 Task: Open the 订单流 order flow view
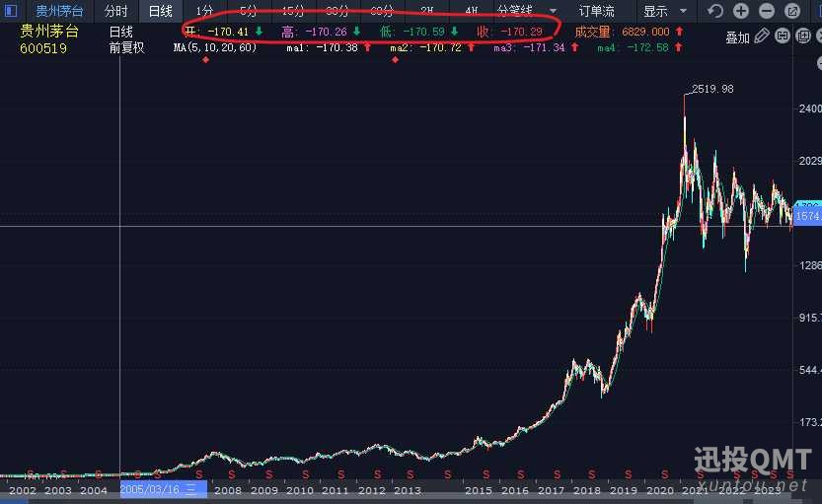597,11
